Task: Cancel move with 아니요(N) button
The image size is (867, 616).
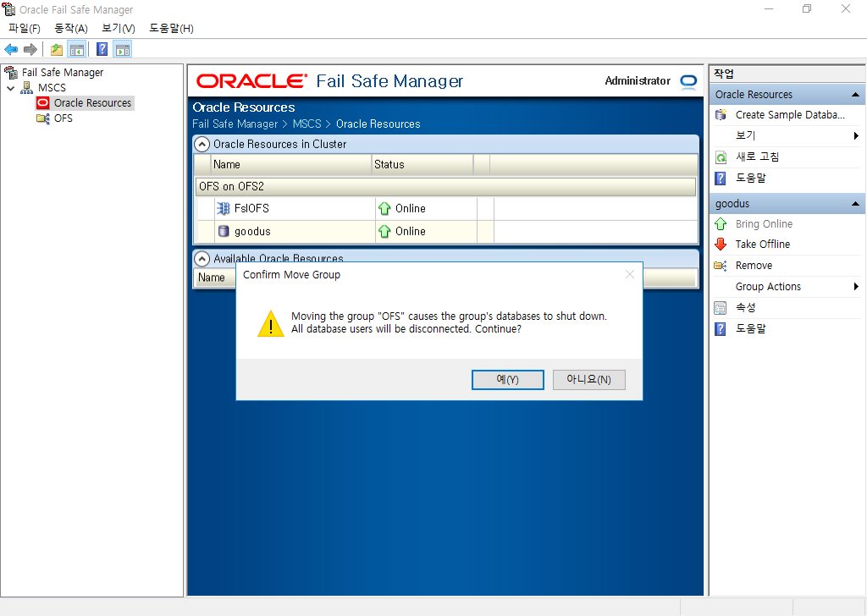Action: (589, 380)
